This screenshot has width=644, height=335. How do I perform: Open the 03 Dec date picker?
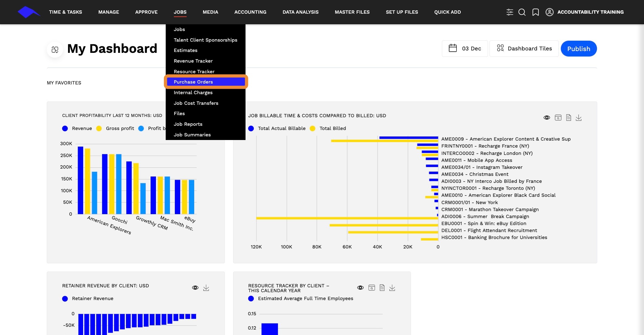click(x=465, y=49)
